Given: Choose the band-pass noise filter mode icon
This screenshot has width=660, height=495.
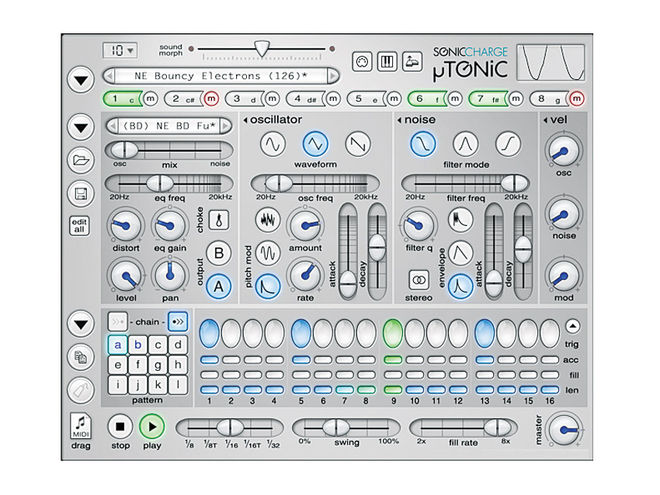Looking at the screenshot, I should [x=464, y=146].
